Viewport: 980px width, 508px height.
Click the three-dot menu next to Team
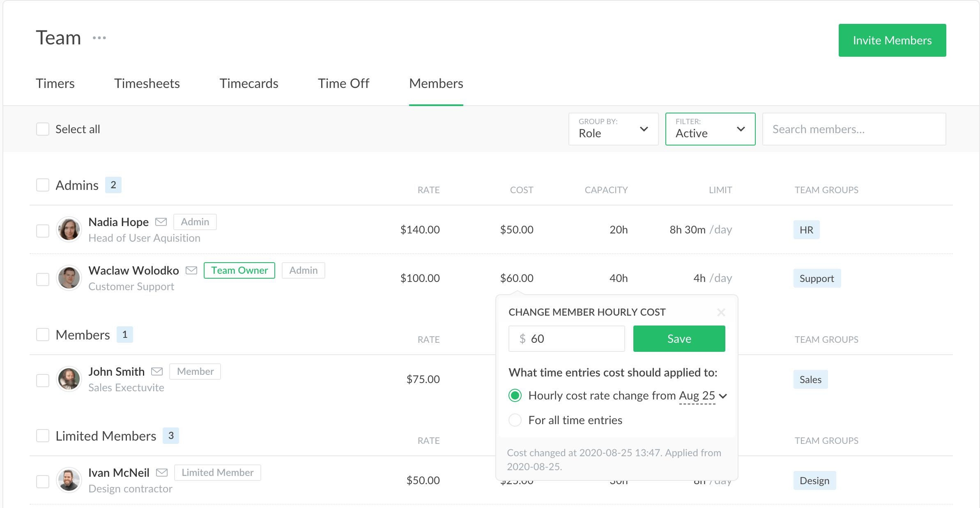[99, 38]
